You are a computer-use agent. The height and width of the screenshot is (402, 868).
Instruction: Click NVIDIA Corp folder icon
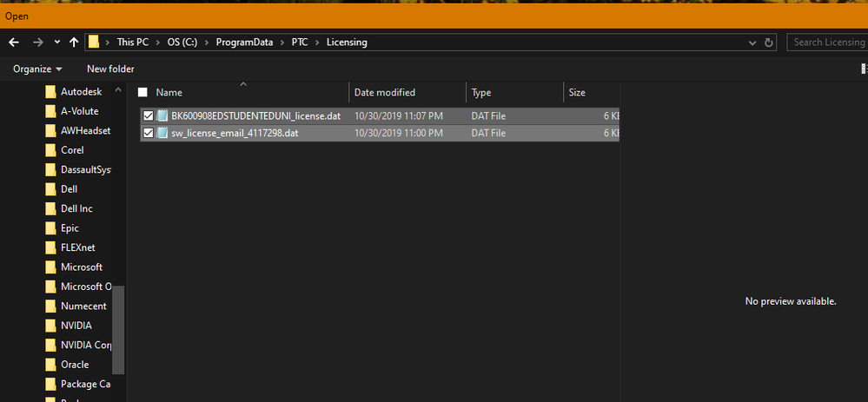point(51,345)
